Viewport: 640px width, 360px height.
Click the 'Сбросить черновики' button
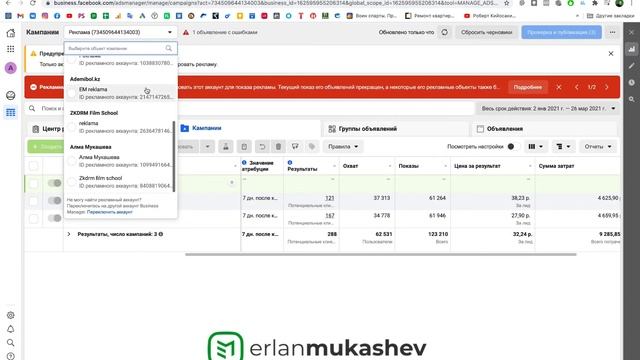coord(486,32)
